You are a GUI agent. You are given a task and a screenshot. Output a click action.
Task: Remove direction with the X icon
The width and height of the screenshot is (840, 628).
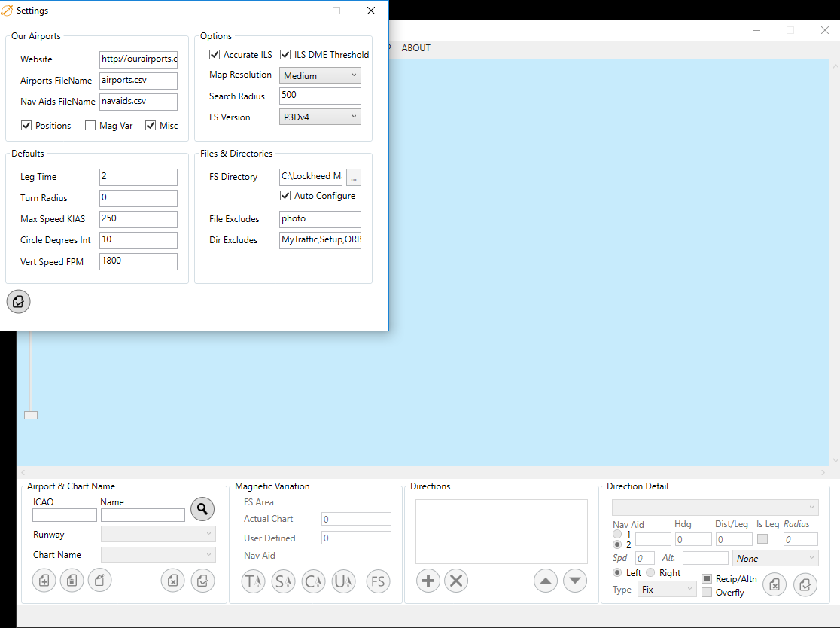pyautogui.click(x=456, y=581)
